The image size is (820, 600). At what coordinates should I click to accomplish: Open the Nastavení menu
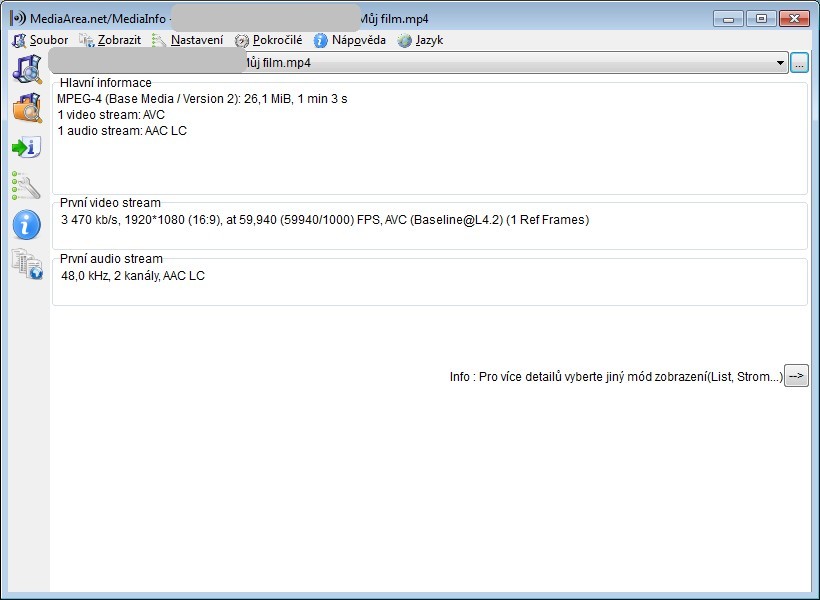[x=188, y=40]
